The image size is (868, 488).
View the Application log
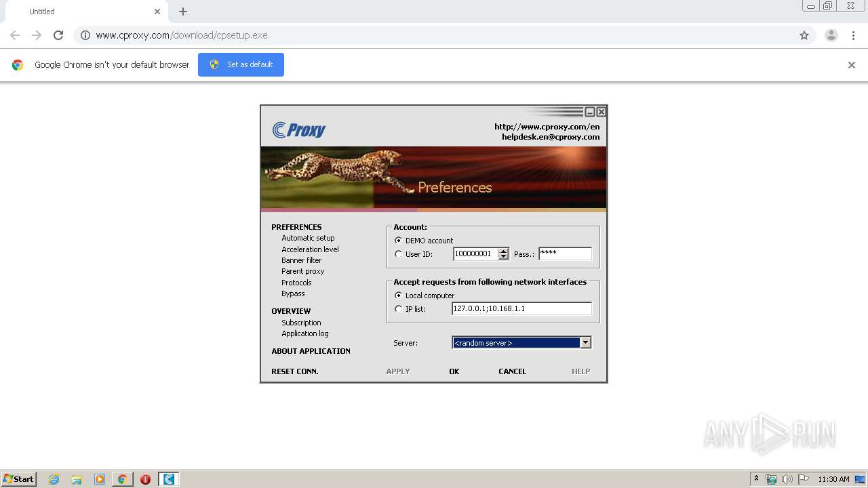tap(305, 333)
